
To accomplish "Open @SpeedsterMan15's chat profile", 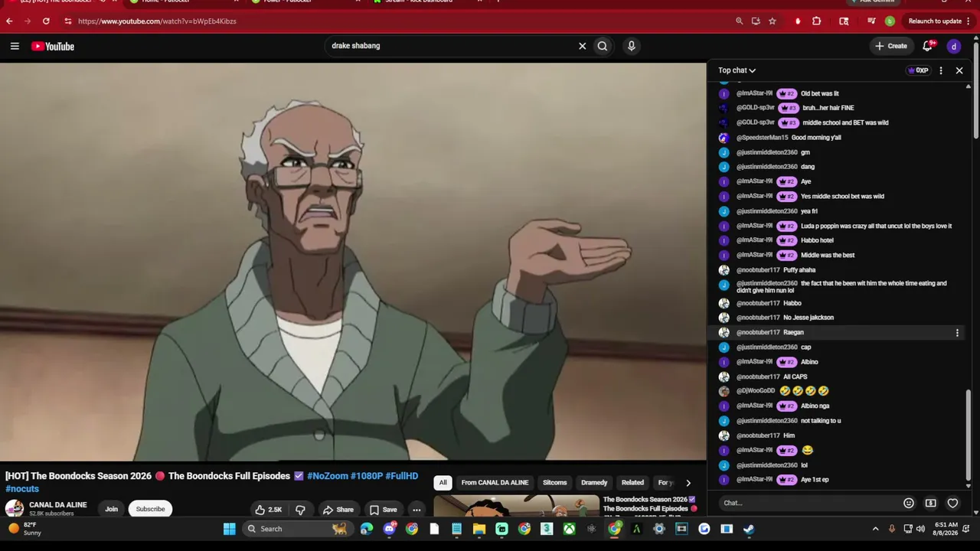I will (762, 138).
